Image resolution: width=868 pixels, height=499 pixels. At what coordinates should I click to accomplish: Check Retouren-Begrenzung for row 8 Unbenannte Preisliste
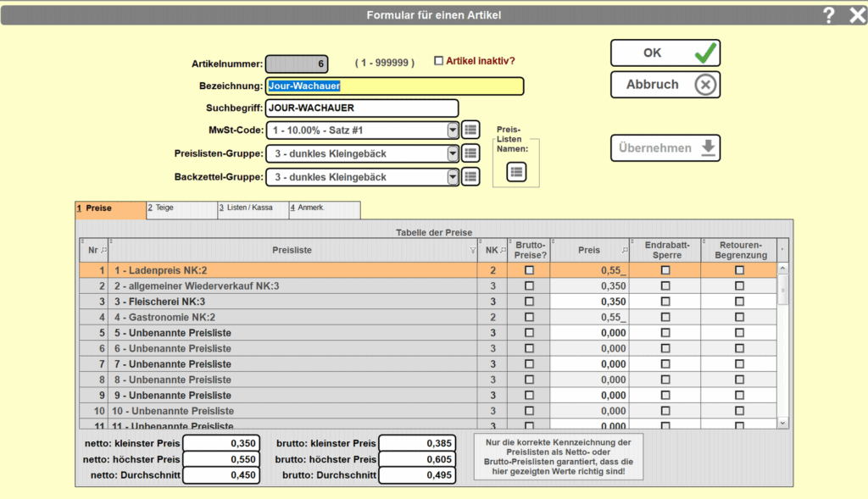pyautogui.click(x=739, y=380)
